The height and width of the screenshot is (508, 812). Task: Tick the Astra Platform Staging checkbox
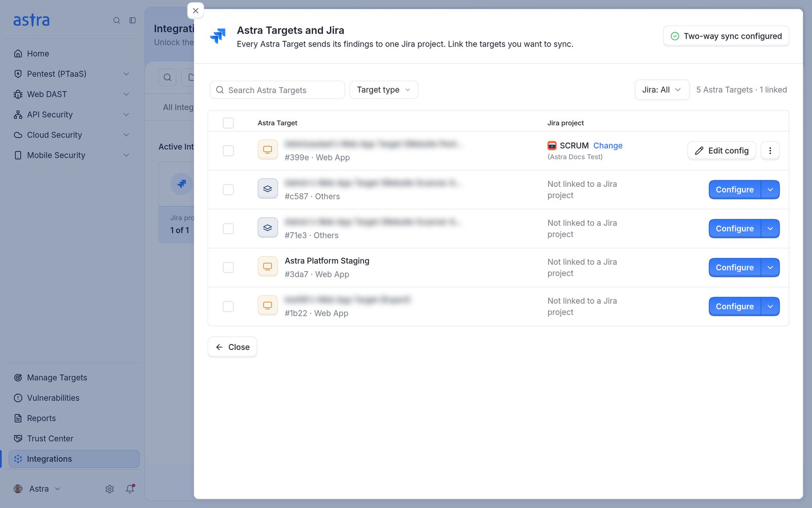[x=228, y=267]
